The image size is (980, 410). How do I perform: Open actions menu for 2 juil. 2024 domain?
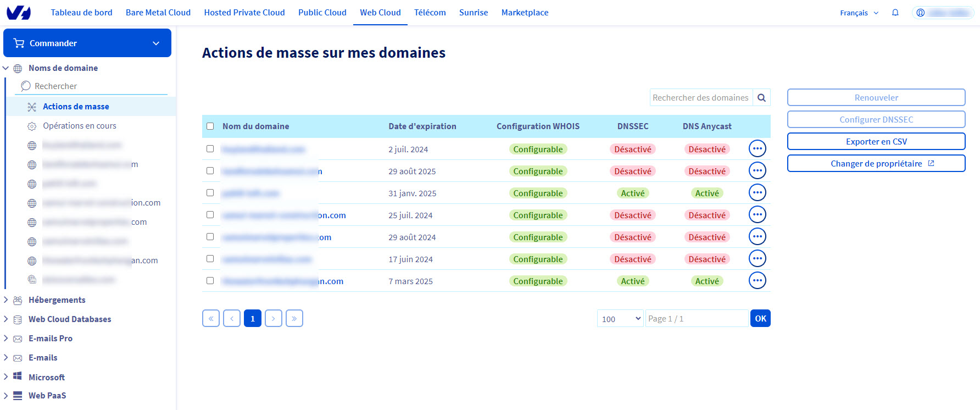(758, 148)
